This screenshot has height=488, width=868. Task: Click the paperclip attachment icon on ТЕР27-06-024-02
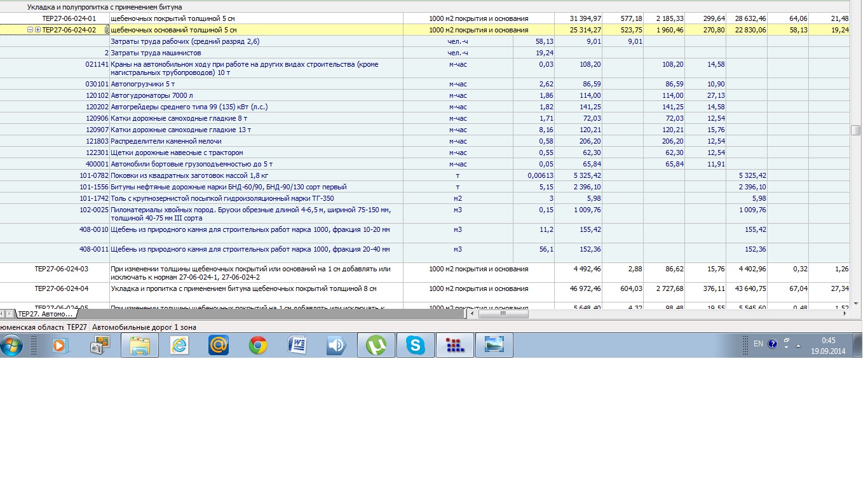click(x=107, y=30)
